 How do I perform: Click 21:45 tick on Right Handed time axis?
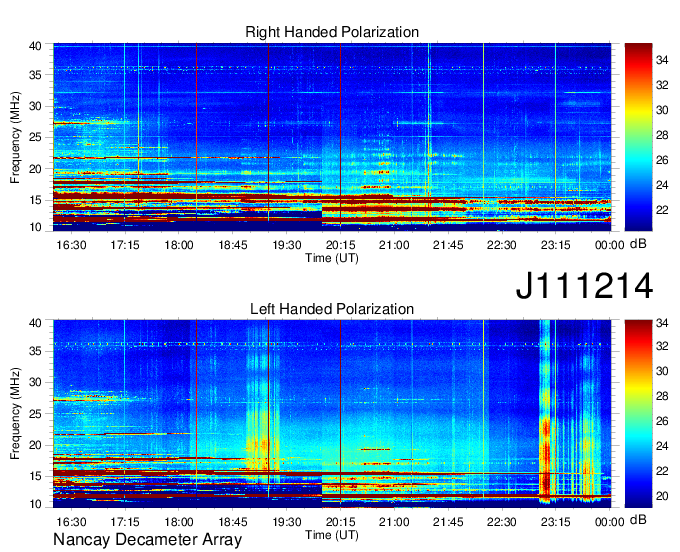448,245
